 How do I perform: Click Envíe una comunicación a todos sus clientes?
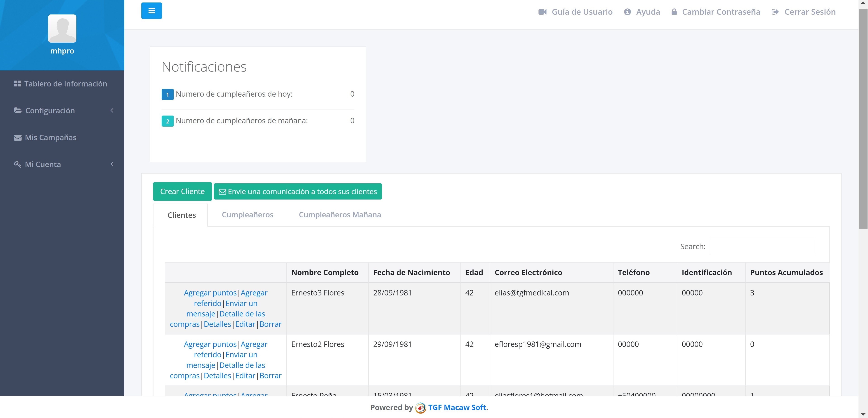(297, 191)
